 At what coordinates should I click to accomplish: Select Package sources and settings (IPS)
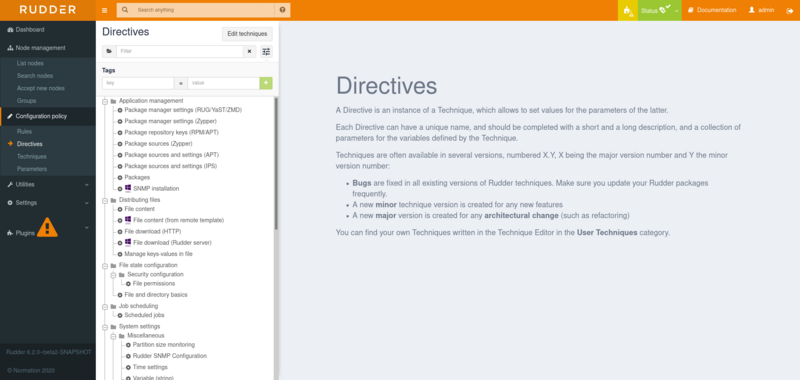click(171, 166)
